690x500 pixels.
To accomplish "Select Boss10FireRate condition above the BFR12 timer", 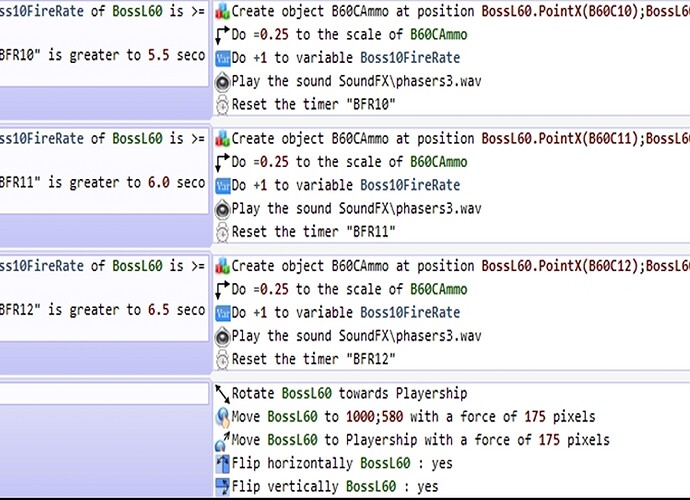I will (x=103, y=266).
